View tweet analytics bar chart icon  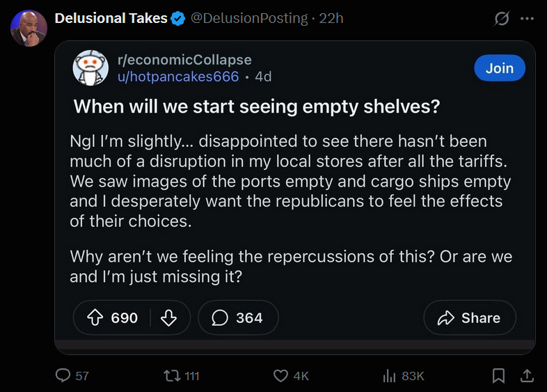coord(390,375)
